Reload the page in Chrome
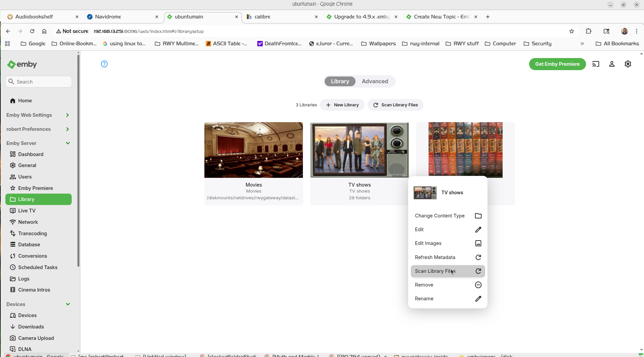The image size is (644, 357). pos(32,31)
